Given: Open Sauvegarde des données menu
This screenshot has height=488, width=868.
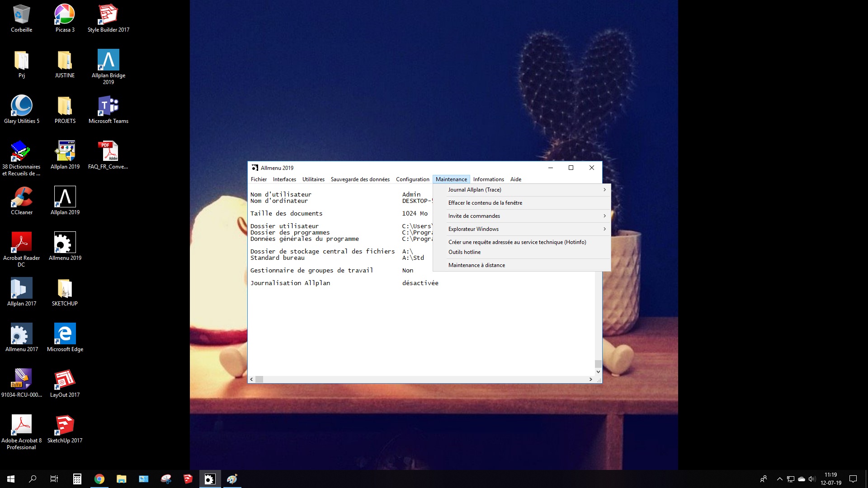Looking at the screenshot, I should point(360,179).
